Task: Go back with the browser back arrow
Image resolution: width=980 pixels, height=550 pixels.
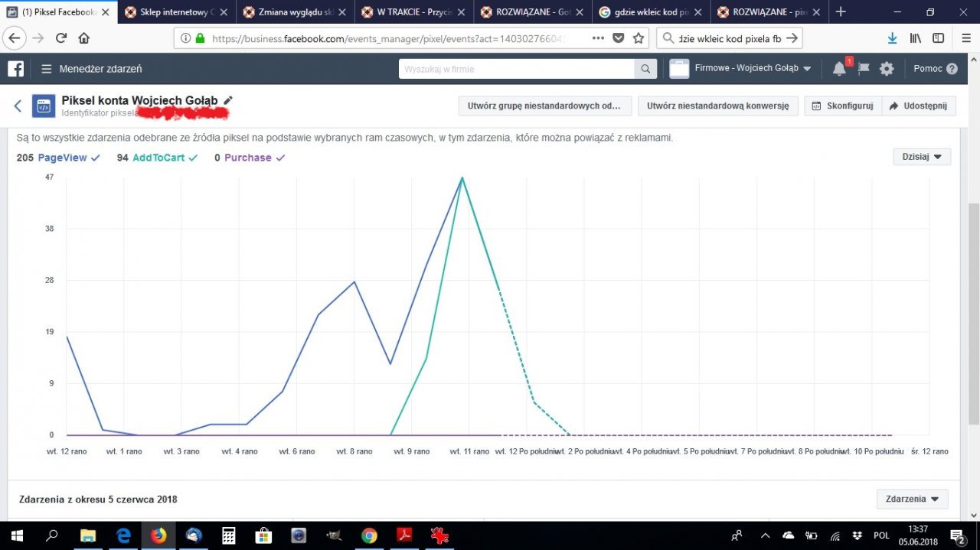Action: pos(14,38)
